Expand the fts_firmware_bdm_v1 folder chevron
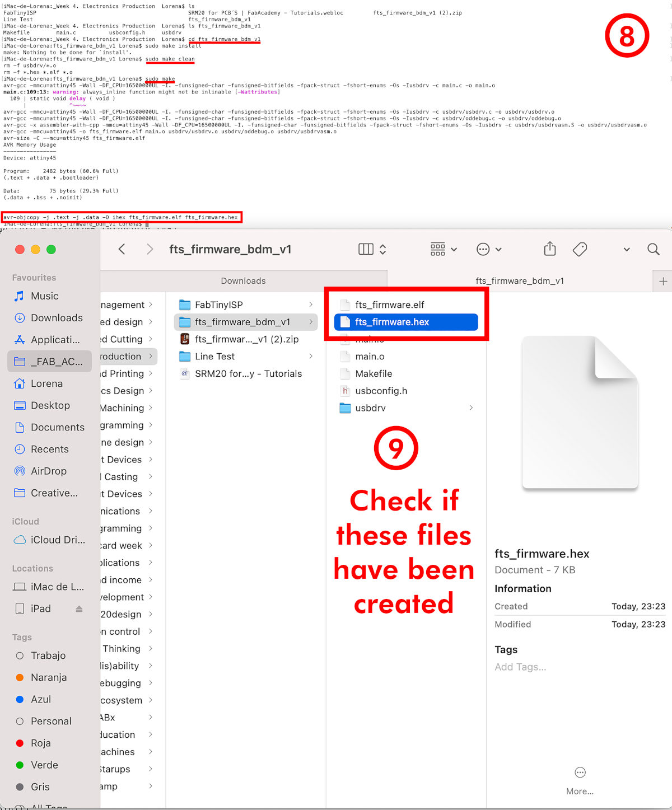Viewport: 672px width, 810px height. [x=311, y=322]
